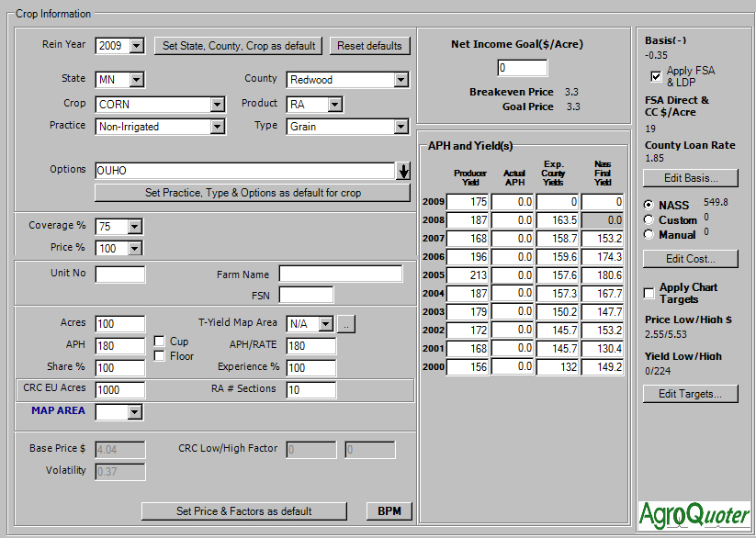Click the Farm Name input field
The width and height of the screenshot is (756, 538).
[341, 274]
